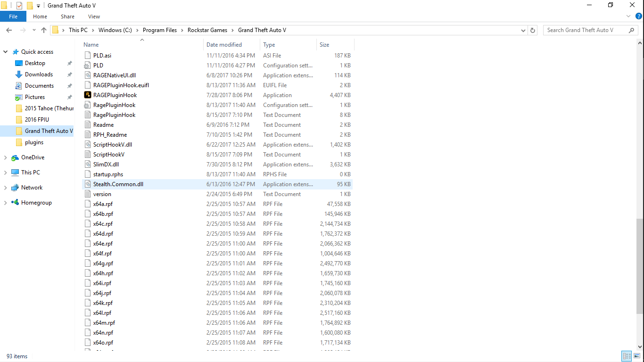Click the Downloads arrow icon in sidebar
Image resolution: width=644 pixels, height=362 pixels.
coord(19,74)
